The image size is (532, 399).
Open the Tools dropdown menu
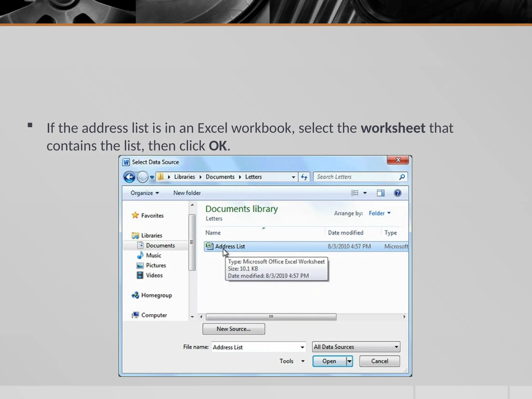292,361
